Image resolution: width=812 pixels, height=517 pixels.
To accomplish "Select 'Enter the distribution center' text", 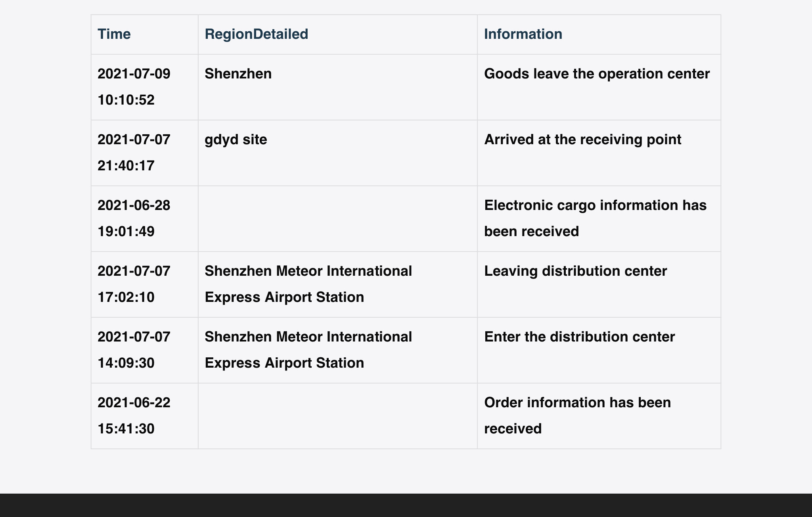I will click(x=579, y=337).
